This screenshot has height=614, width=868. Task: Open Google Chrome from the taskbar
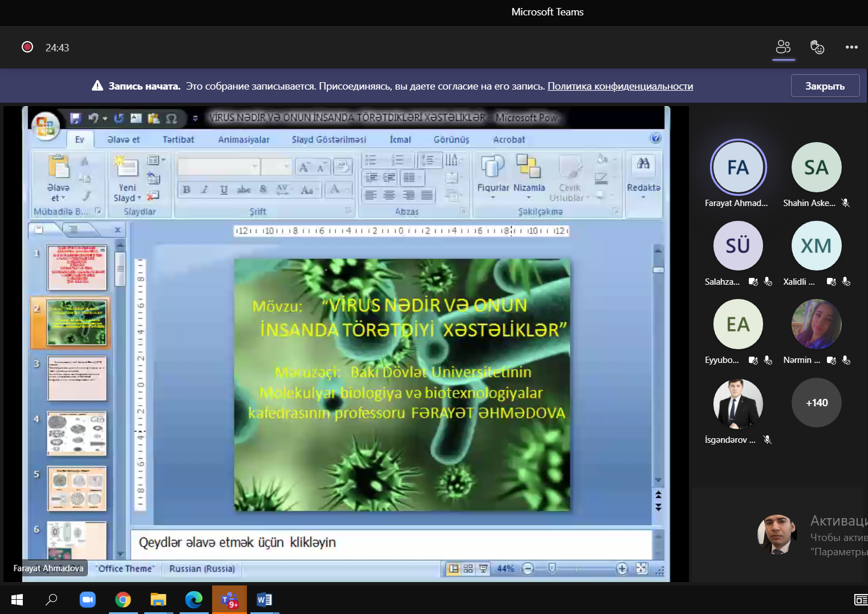[x=123, y=600]
